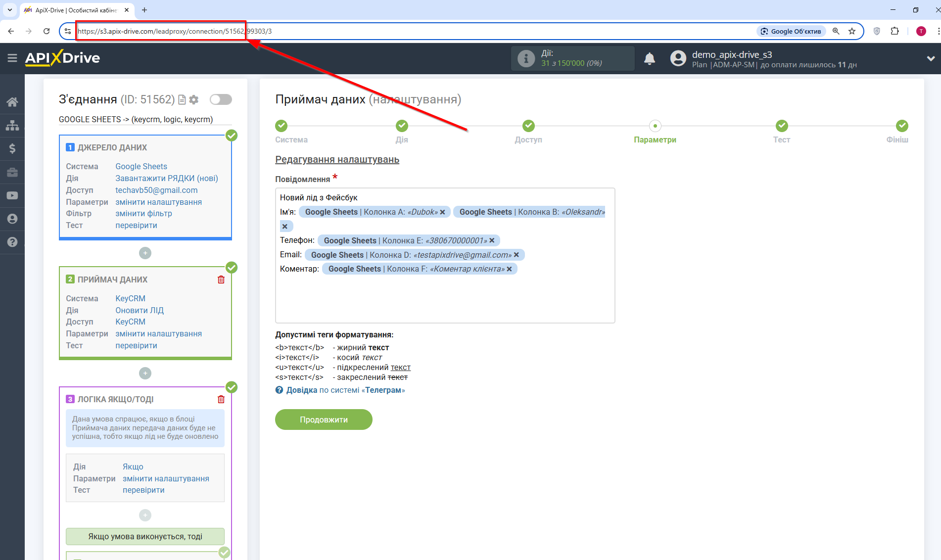Open the KeyCRM link in the Система row

[x=130, y=298]
